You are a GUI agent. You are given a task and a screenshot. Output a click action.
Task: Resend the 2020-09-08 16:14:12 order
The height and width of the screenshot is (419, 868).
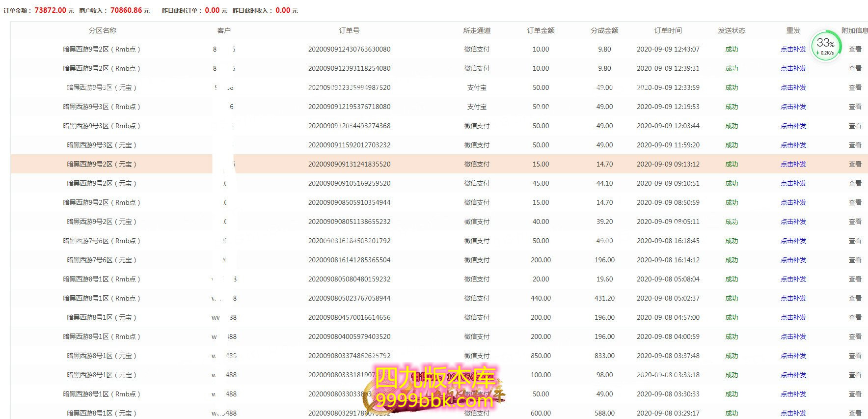coord(793,260)
